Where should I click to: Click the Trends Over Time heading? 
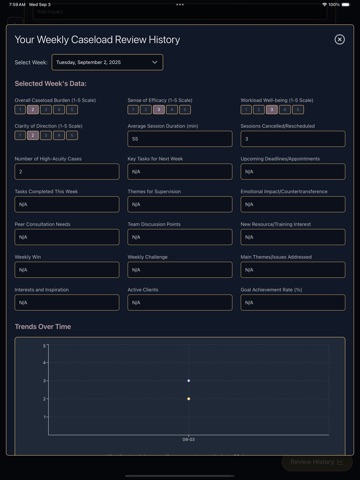[43, 327]
